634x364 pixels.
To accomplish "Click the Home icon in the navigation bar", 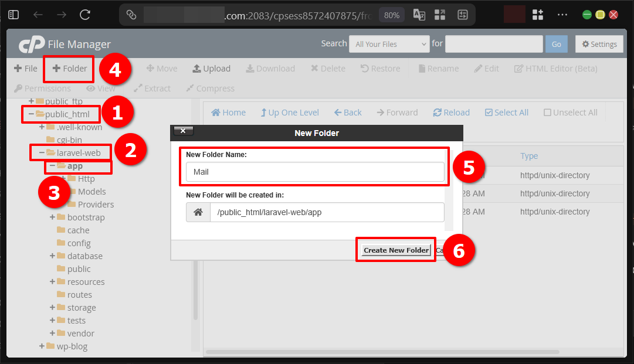I will coord(228,112).
